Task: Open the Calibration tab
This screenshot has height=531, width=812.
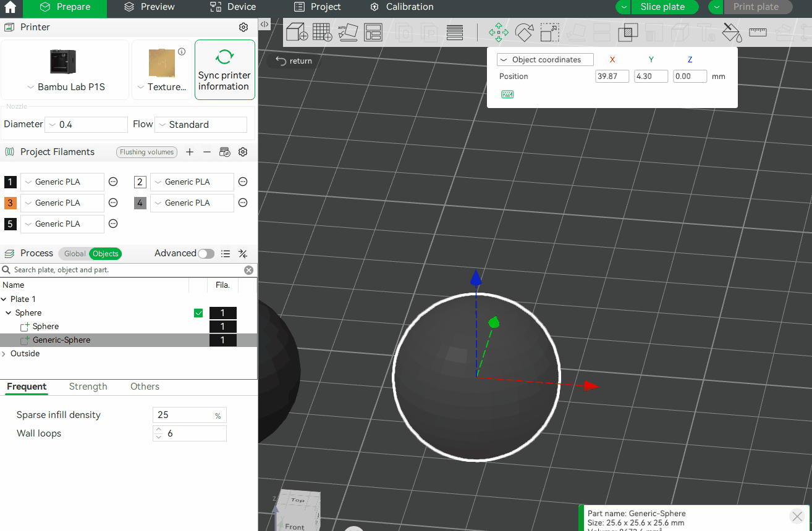Action: [402, 7]
